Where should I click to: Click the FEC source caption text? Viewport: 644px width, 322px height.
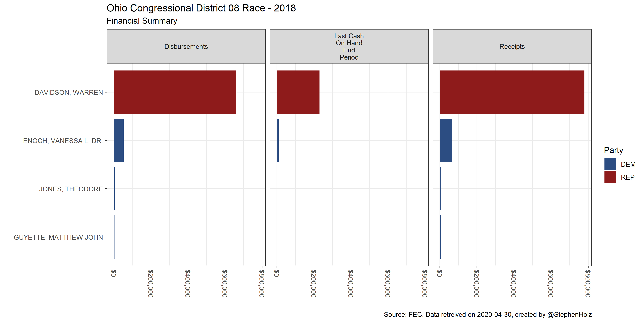[x=487, y=314]
